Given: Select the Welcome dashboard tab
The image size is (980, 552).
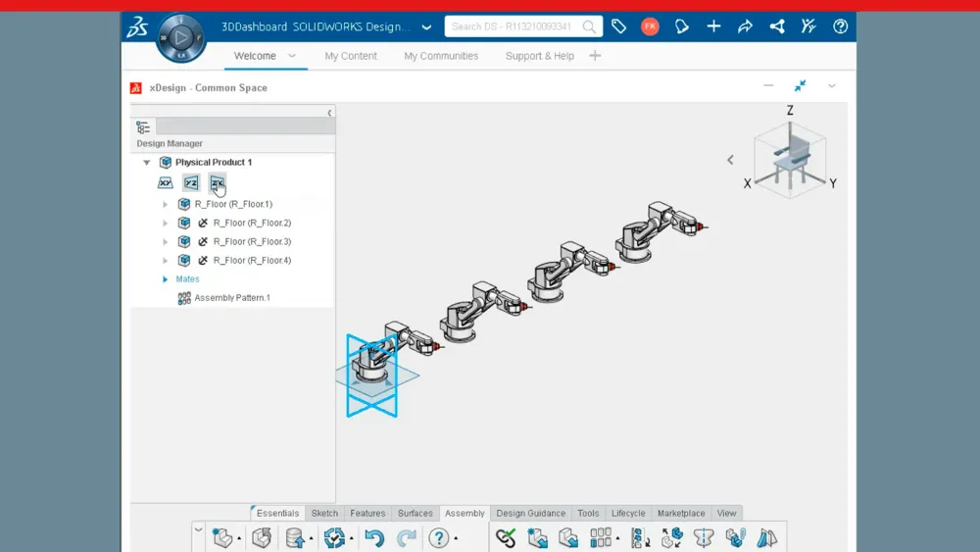Looking at the screenshot, I should pyautogui.click(x=255, y=56).
